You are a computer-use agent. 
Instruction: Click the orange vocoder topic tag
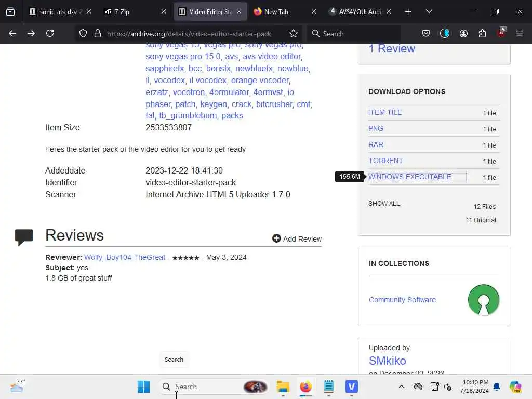click(260, 81)
